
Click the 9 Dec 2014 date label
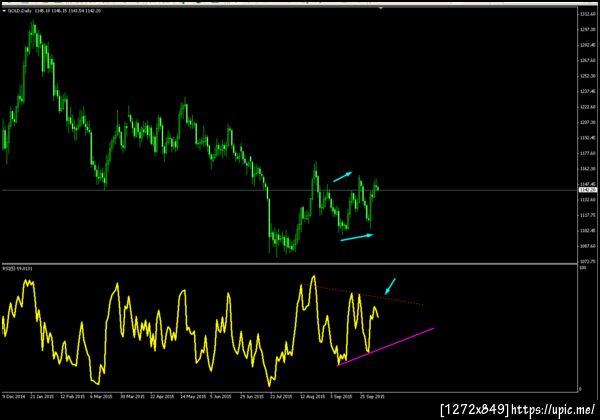click(14, 397)
